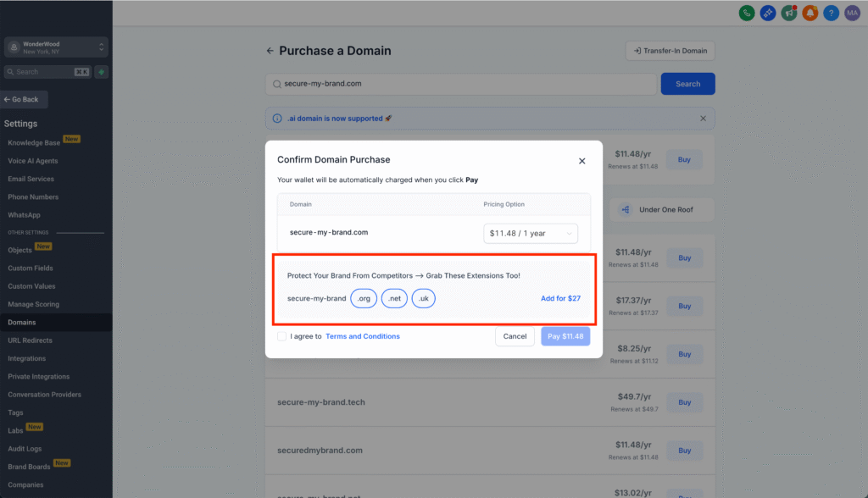Screen dimensions: 868x498
Task: Open Voice AI Agents settings
Action: (x=33, y=161)
